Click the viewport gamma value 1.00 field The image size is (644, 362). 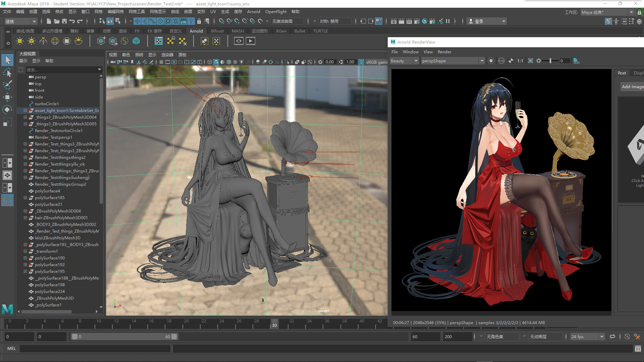(x=350, y=62)
